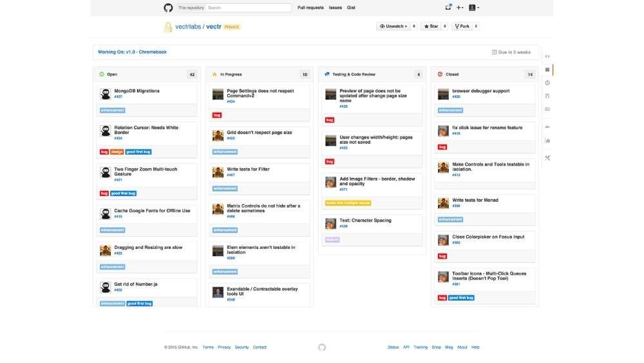Open Text: Character Spacing card
The width and height of the screenshot is (644, 363).
click(365, 221)
